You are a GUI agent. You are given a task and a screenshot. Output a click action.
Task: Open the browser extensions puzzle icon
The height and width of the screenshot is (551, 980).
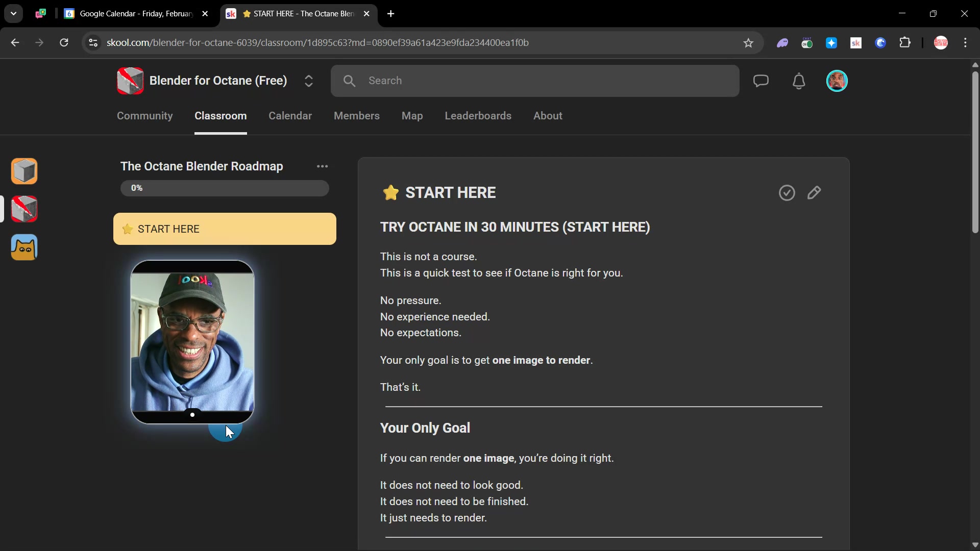[x=905, y=43]
